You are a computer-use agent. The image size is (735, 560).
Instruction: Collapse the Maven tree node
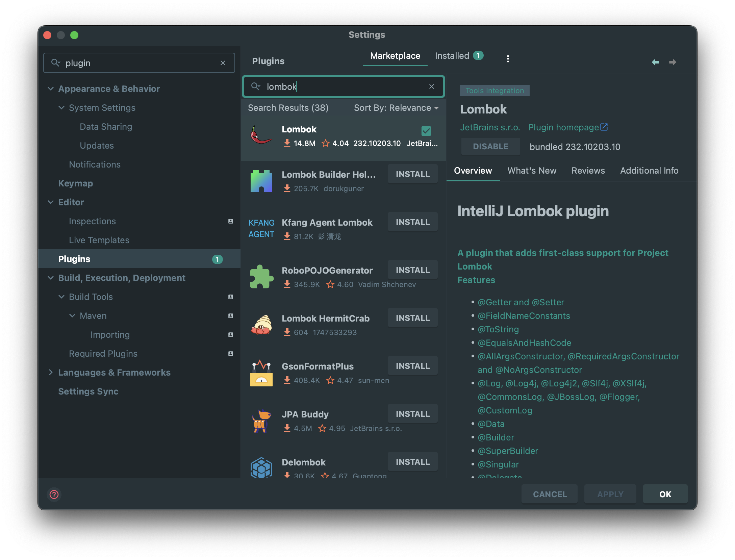[x=72, y=316]
